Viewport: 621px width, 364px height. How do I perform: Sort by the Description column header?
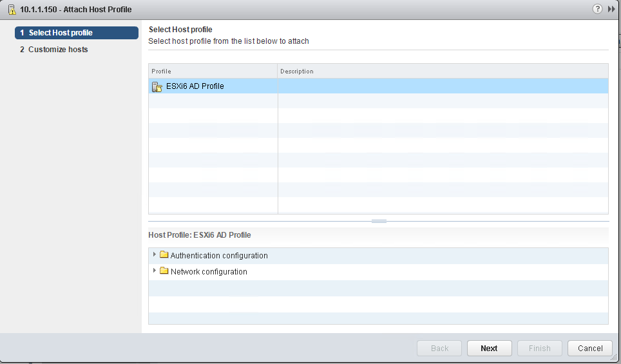(443, 72)
